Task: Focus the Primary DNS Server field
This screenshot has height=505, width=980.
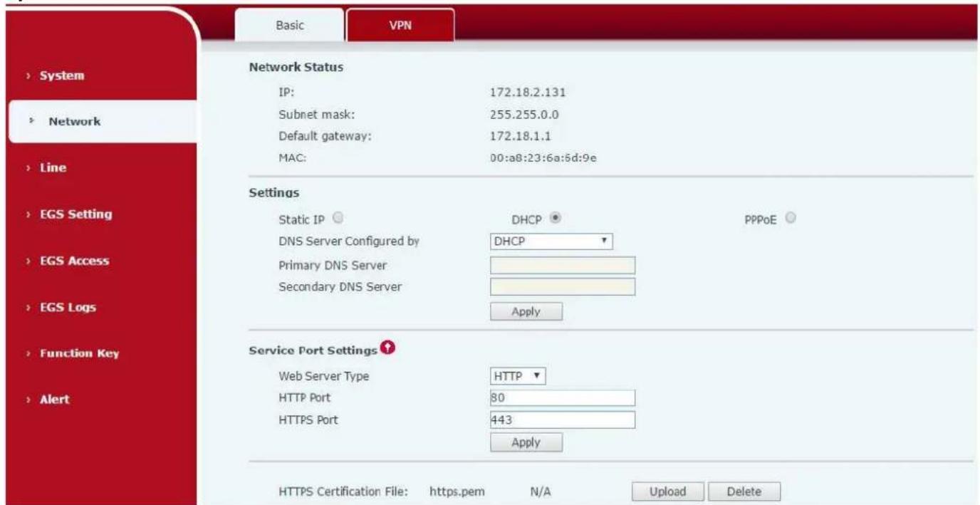Action: tap(563, 266)
